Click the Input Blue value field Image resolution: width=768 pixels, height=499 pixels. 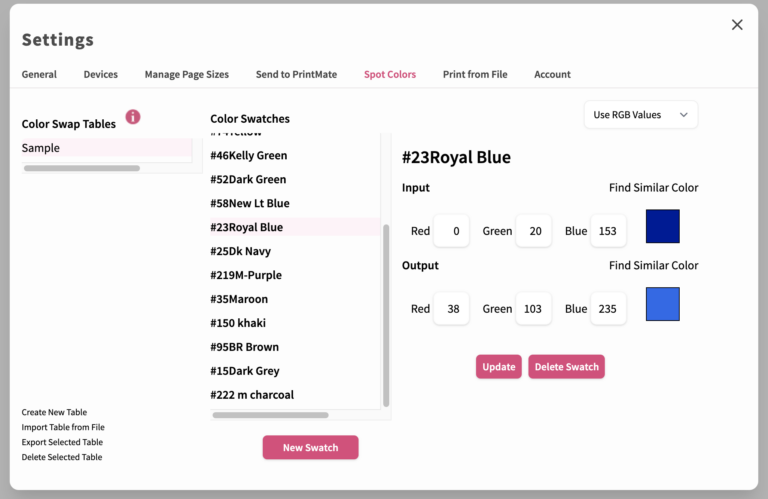coord(608,231)
